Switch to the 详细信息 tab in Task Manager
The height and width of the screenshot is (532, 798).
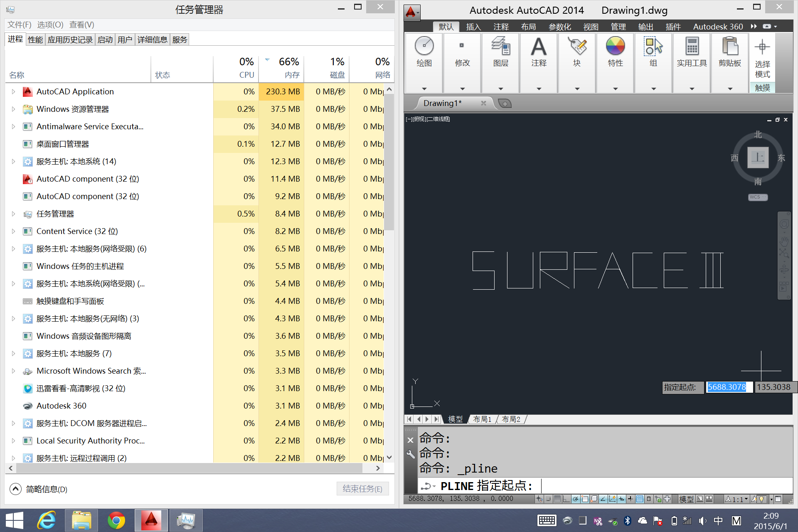[152, 40]
